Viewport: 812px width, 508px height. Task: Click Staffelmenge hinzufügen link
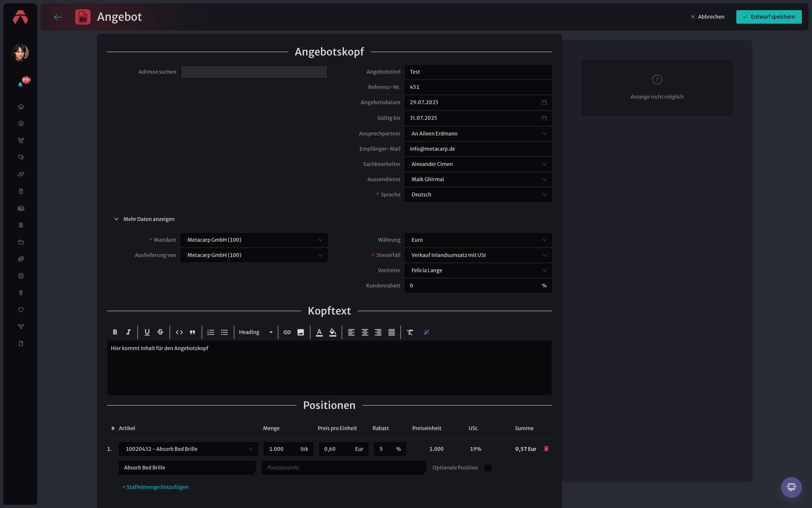point(155,487)
